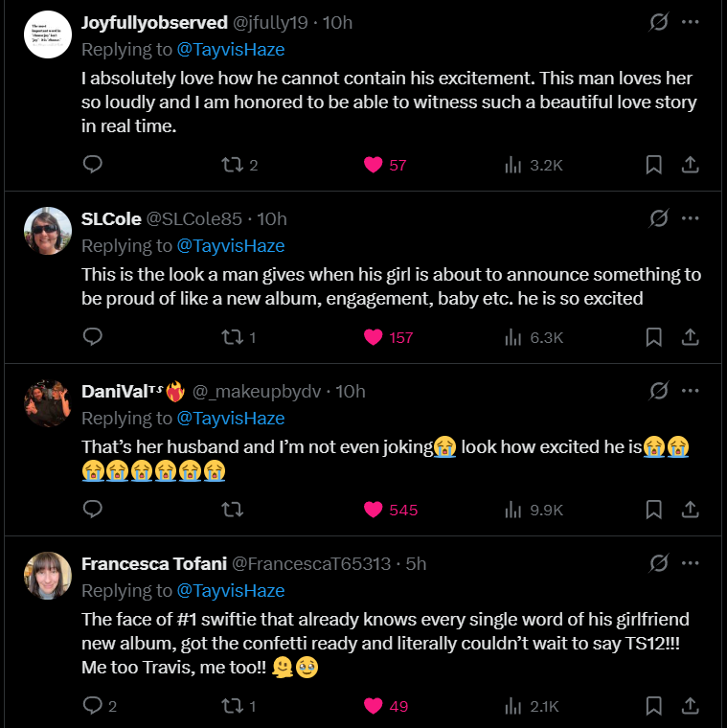The height and width of the screenshot is (728, 727).
Task: Bookmark DaniVal's tweet
Action: (x=653, y=510)
